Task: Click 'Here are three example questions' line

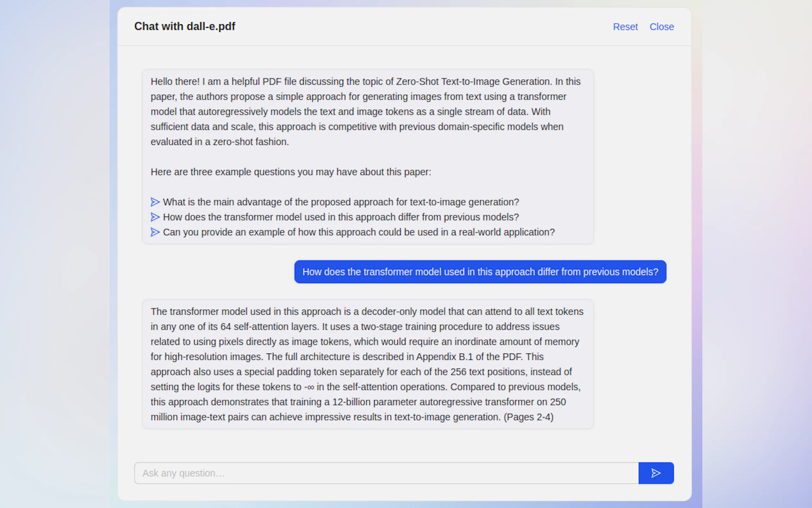Action: (x=291, y=172)
